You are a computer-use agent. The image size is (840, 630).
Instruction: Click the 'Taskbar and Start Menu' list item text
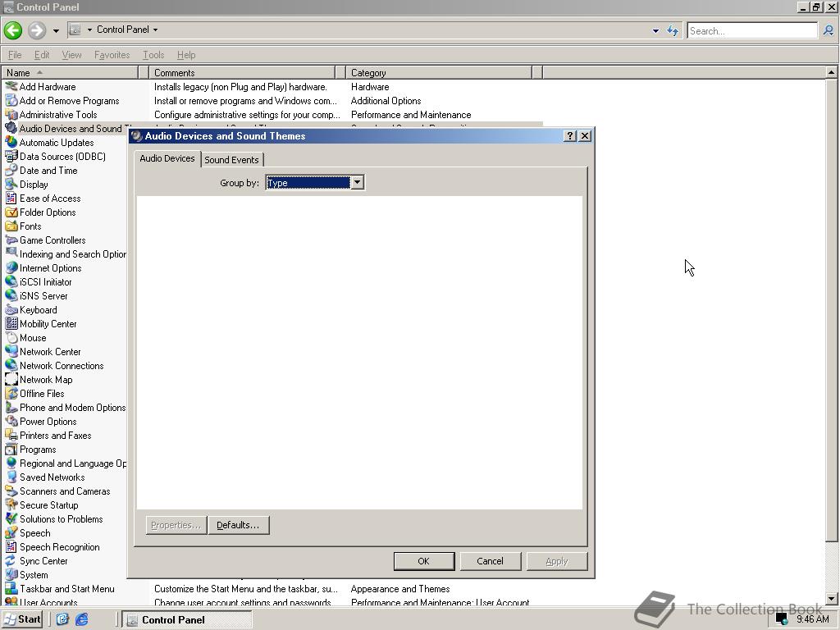pyautogui.click(x=67, y=588)
